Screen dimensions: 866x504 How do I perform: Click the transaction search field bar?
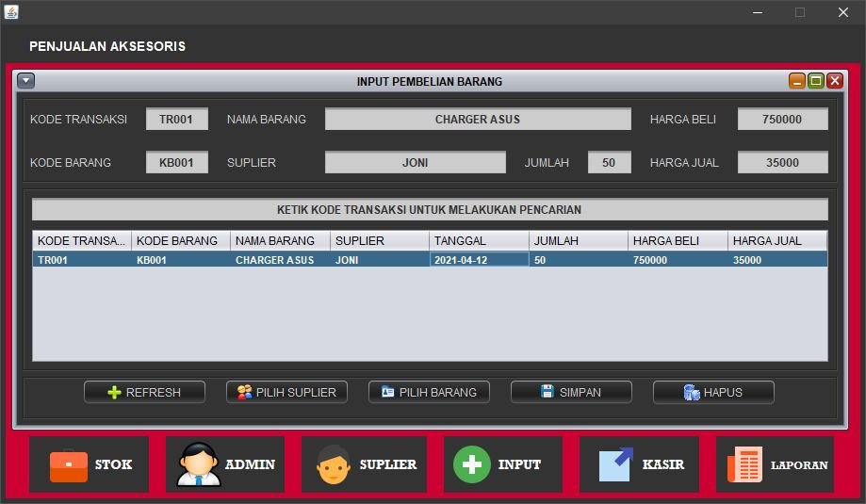pyautogui.click(x=430, y=209)
